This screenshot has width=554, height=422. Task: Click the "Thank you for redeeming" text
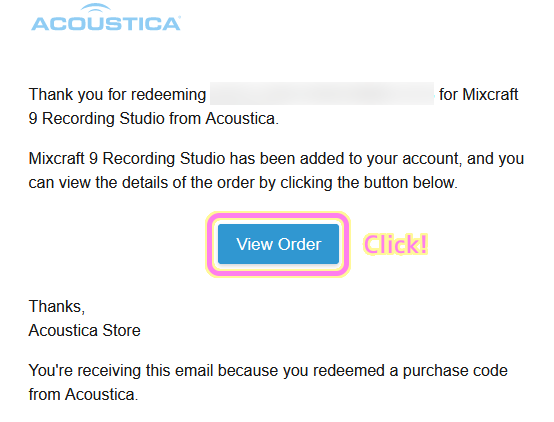[117, 95]
